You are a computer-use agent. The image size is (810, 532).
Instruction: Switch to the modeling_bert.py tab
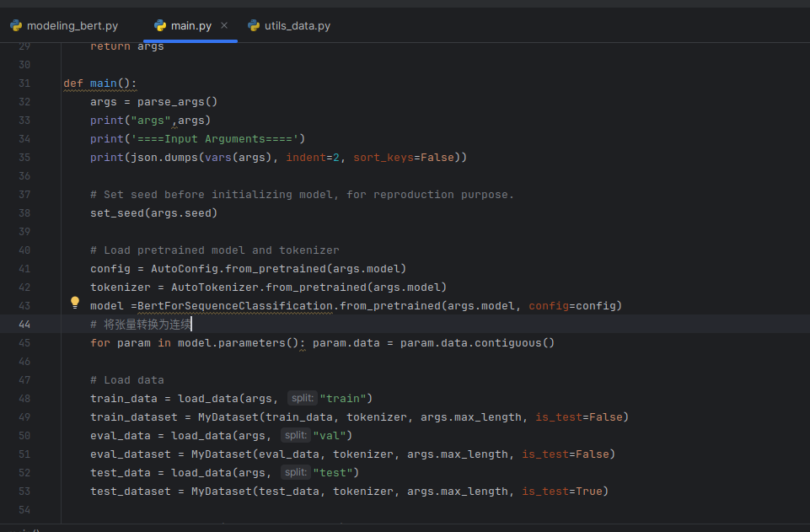click(72, 26)
